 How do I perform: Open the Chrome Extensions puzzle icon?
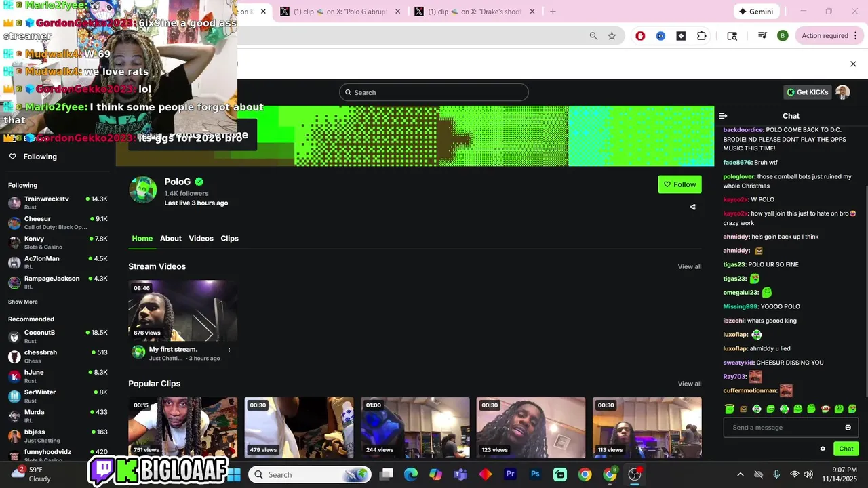(x=701, y=36)
